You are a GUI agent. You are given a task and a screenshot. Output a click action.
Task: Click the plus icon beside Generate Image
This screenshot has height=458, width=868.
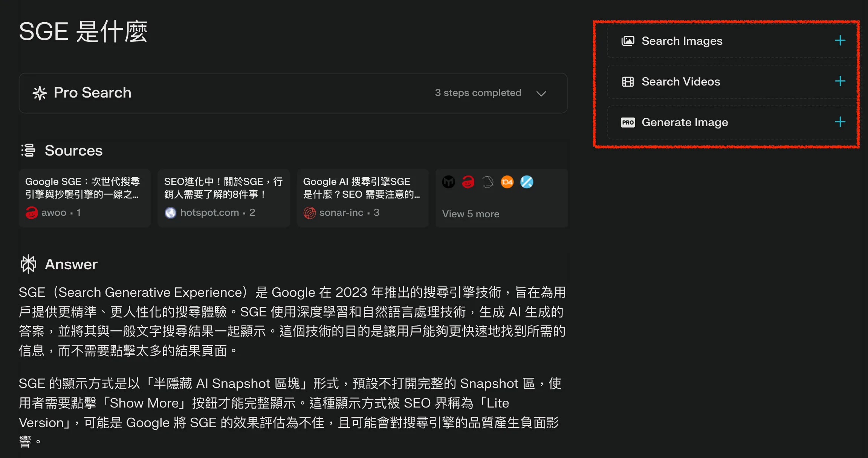(x=840, y=122)
